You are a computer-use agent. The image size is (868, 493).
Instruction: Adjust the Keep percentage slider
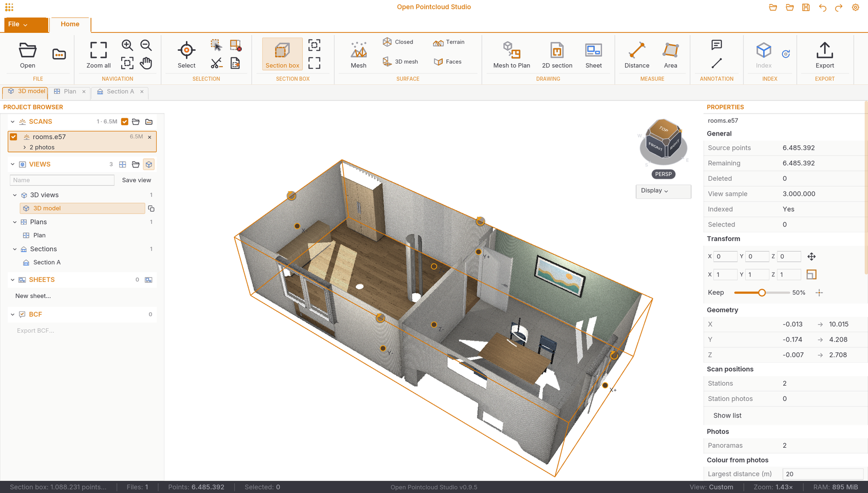tap(762, 293)
